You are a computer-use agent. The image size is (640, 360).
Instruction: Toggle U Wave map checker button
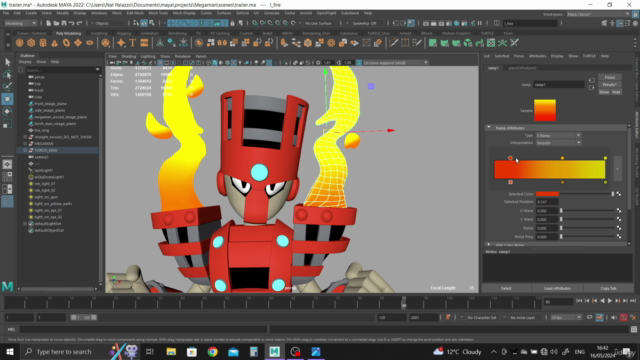click(619, 211)
